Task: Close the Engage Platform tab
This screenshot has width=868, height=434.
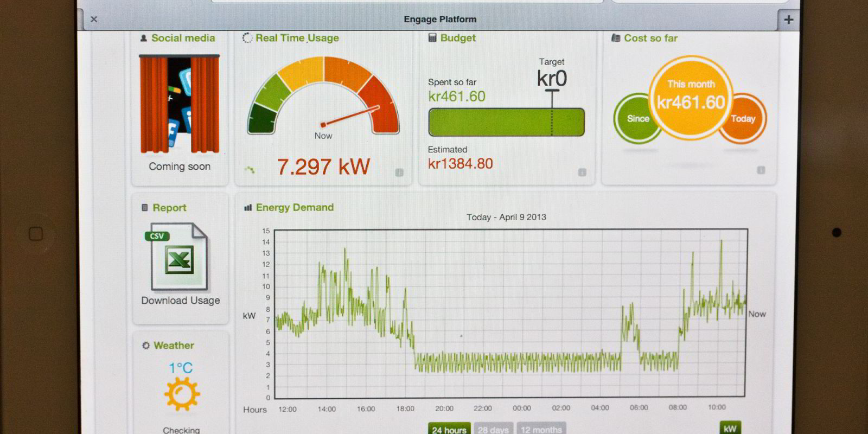Action: point(94,19)
